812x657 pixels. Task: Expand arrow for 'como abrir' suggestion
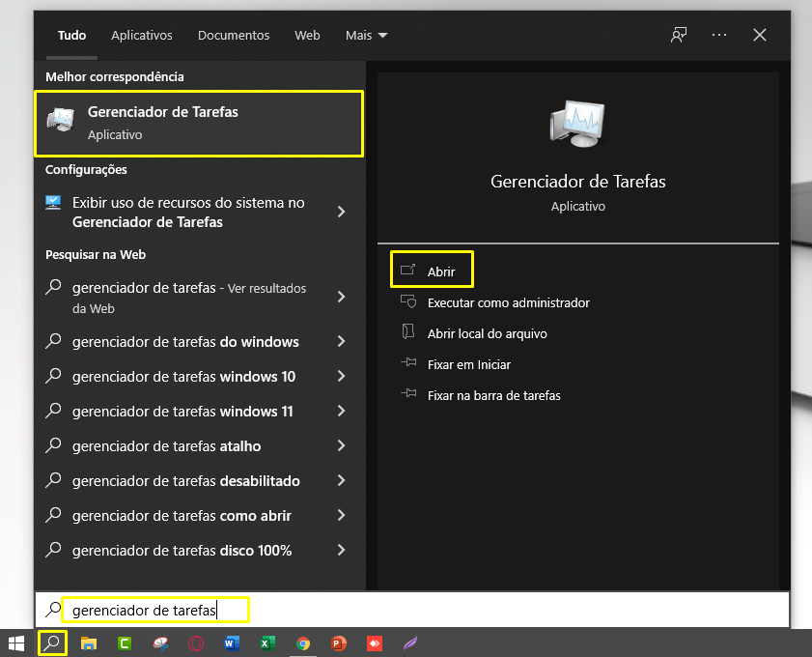[x=341, y=515]
